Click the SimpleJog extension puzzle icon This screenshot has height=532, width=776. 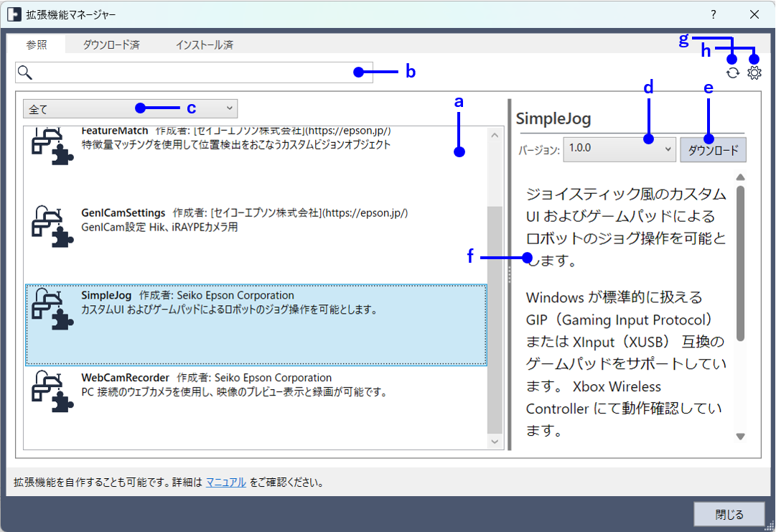pos(53,308)
